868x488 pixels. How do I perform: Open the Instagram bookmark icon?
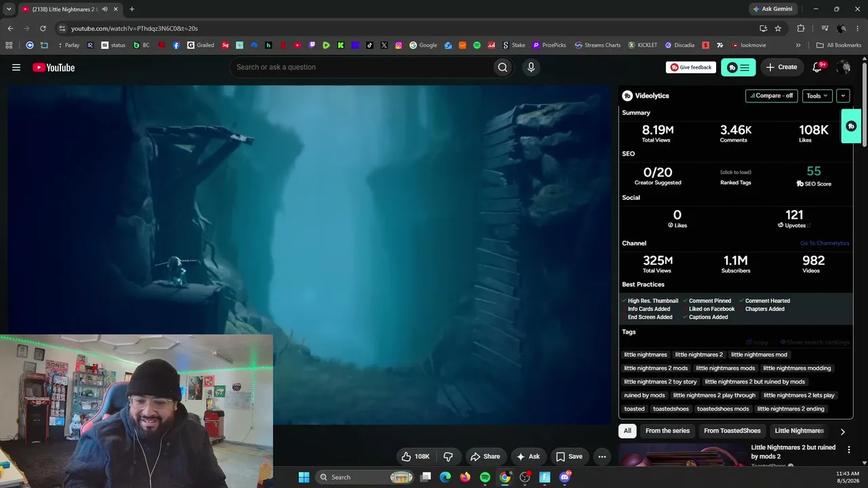(399, 45)
